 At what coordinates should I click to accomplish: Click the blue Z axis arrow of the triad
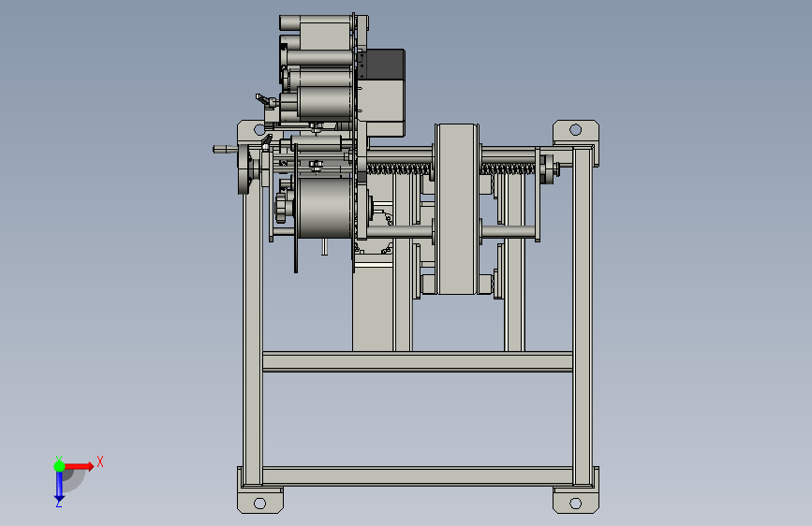pyautogui.click(x=59, y=486)
